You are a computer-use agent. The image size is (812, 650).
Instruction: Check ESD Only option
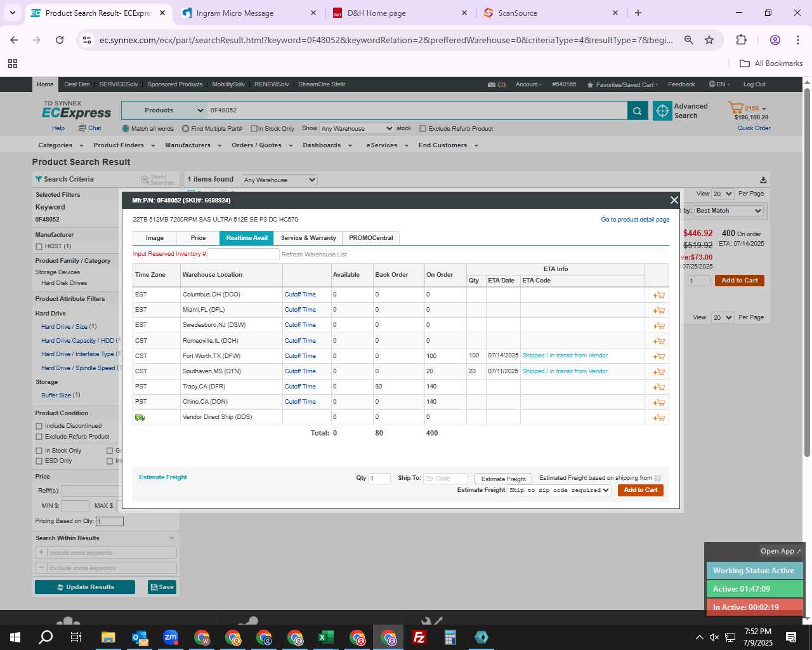[39, 461]
